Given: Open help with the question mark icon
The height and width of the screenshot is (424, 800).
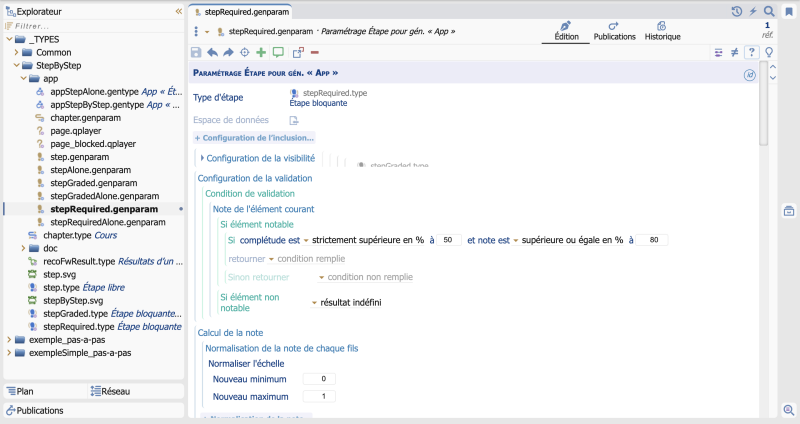Looking at the screenshot, I should click(x=752, y=52).
